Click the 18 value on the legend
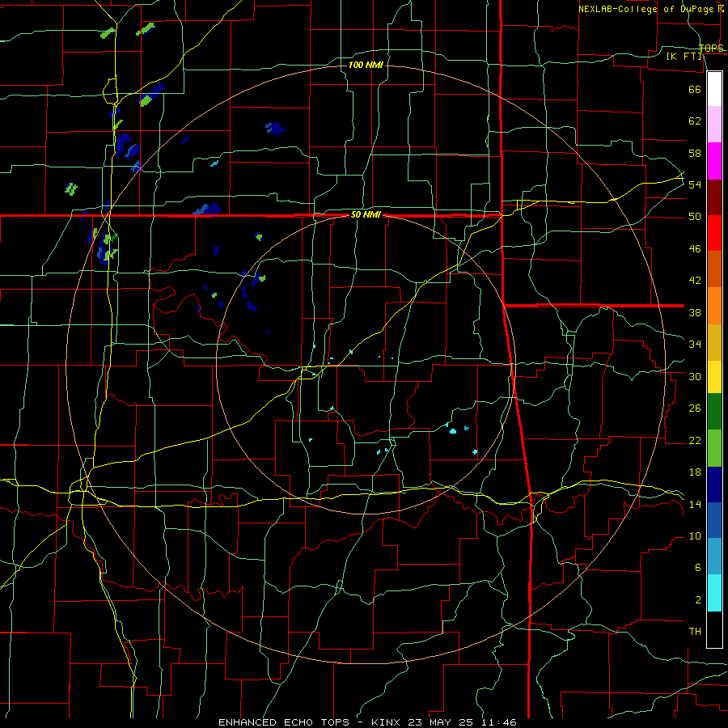Image resolution: width=728 pixels, height=728 pixels. (x=695, y=472)
